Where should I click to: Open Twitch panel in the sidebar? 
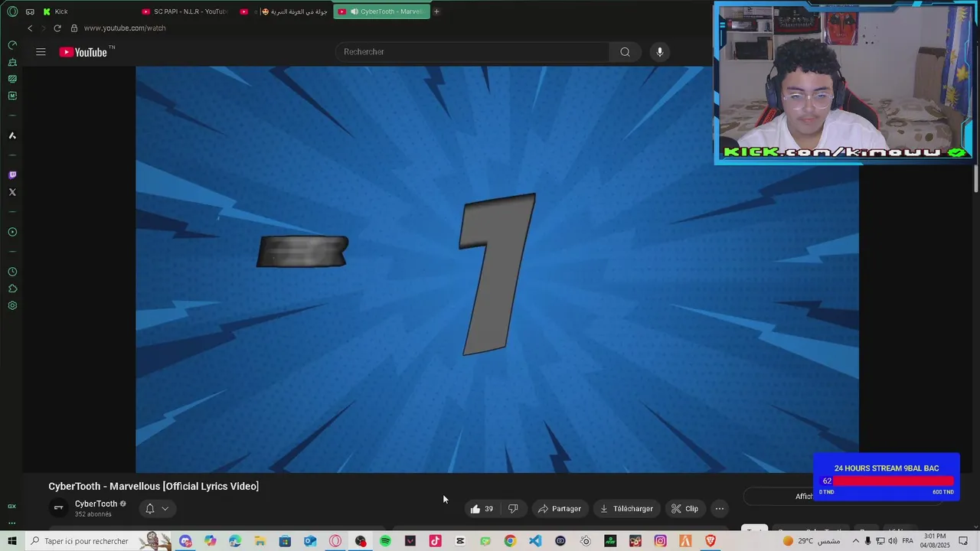12,175
